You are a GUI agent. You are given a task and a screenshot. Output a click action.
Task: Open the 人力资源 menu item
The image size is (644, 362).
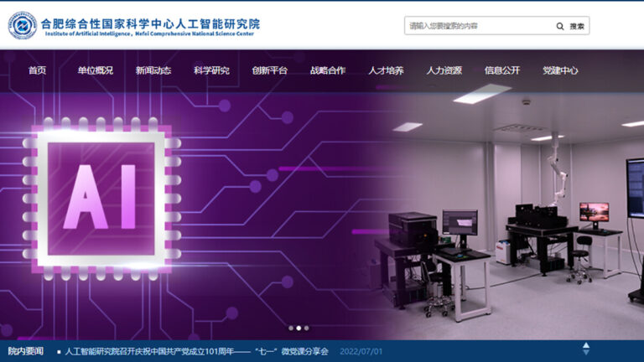(444, 70)
